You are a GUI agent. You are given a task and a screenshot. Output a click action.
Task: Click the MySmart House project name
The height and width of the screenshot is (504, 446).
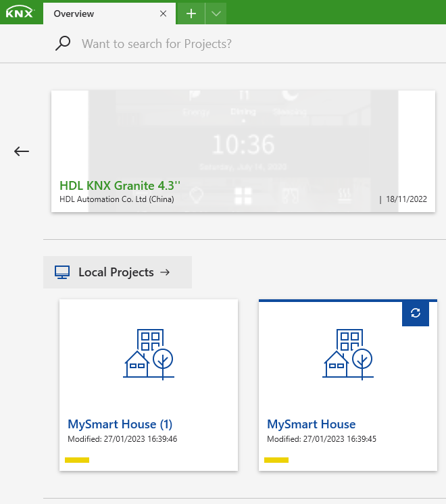click(x=312, y=424)
